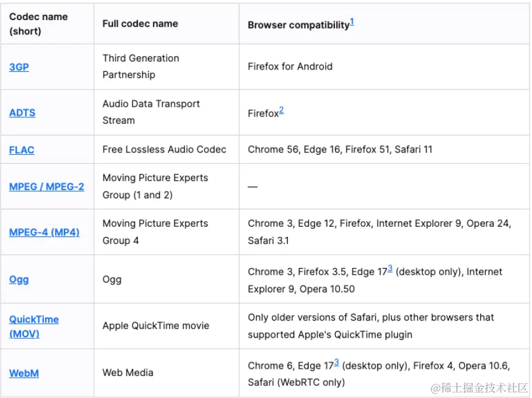Follow the FLAC link
This screenshot has height=398, width=532.
[21, 149]
